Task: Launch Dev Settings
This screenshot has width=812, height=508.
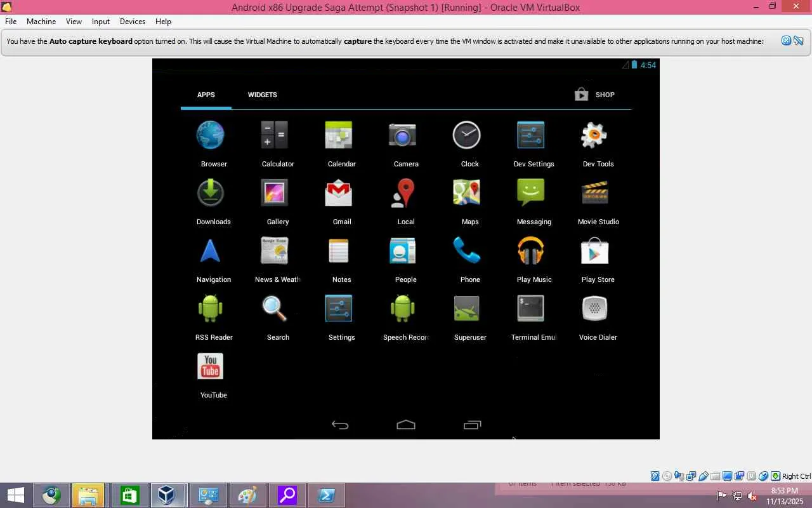Action: 531,136
